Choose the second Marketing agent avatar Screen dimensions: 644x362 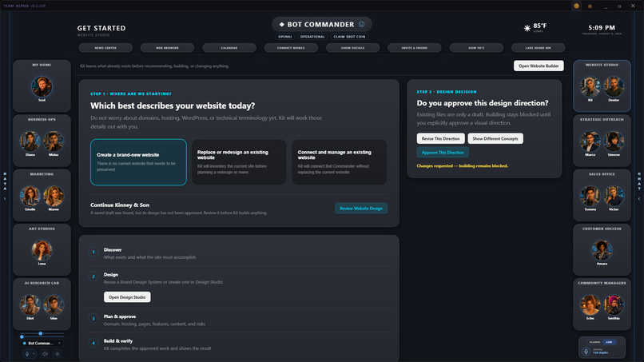54,196
